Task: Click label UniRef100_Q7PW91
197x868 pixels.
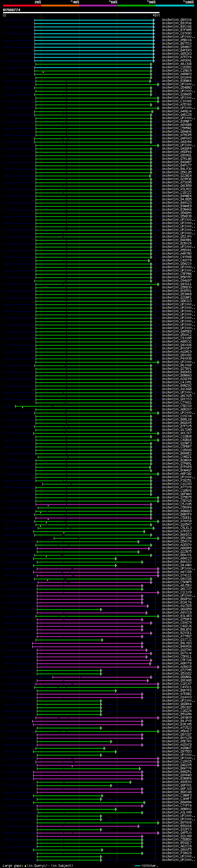Action: tap(177, 464)
